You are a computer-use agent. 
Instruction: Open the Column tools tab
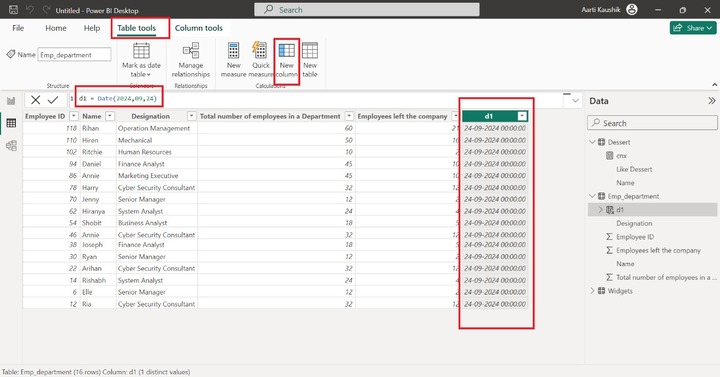click(x=198, y=28)
